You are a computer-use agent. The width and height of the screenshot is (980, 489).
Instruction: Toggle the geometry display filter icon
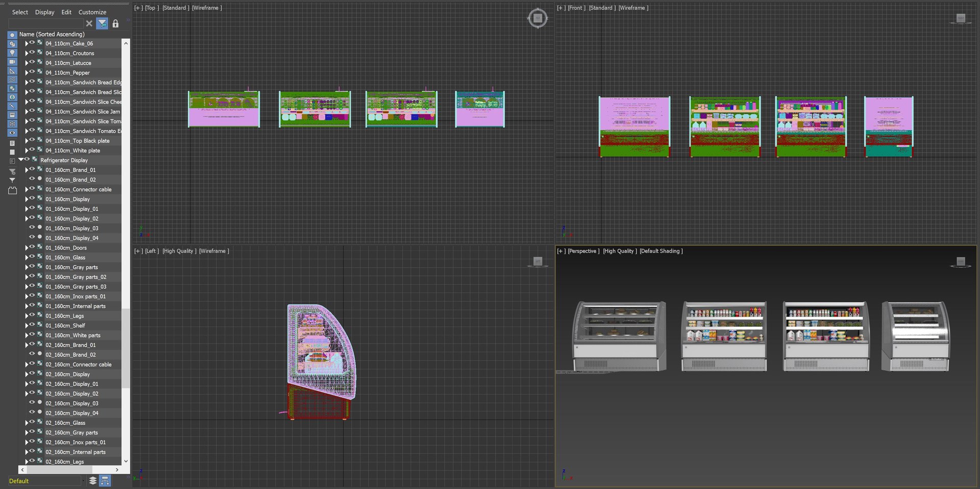(12, 35)
